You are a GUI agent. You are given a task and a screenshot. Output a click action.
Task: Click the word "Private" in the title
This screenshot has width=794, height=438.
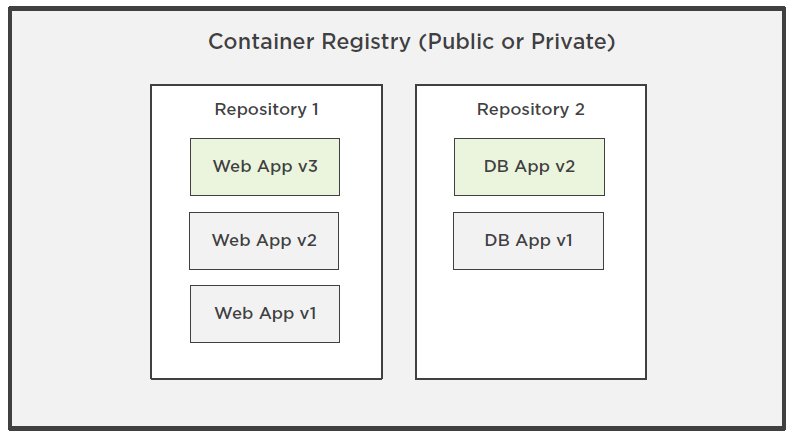[573, 43]
